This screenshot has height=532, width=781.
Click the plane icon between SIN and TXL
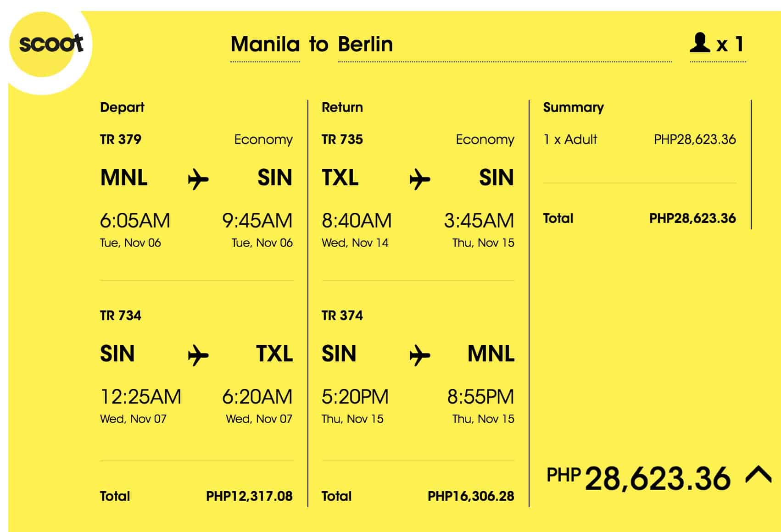coord(198,355)
